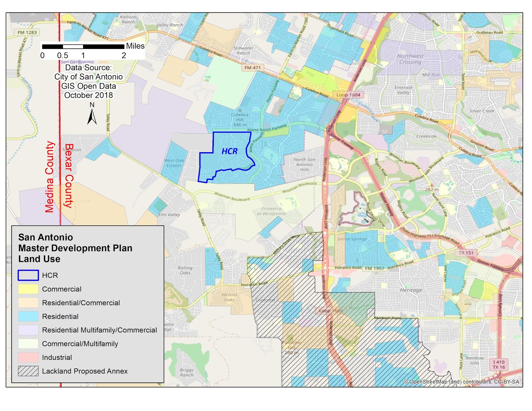Click the West Oak Estates label
The width and height of the screenshot is (532, 411).
(x=174, y=163)
